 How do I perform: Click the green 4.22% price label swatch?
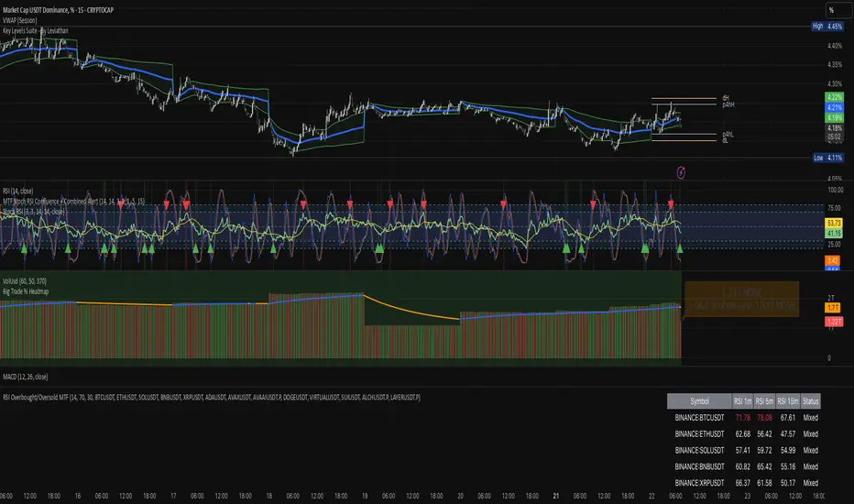coord(834,96)
